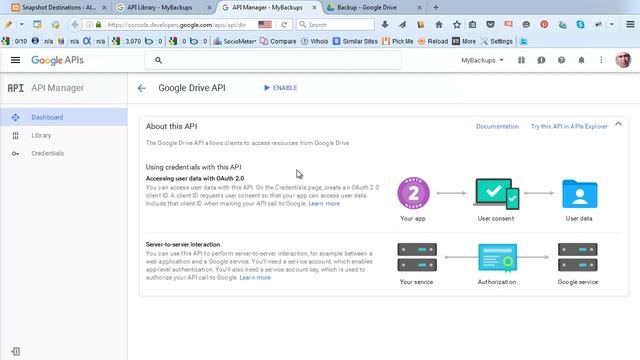Image resolution: width=640 pixels, height=360 pixels.
Task: Click the paper plane send icon in the toolbar
Action: 402,24
